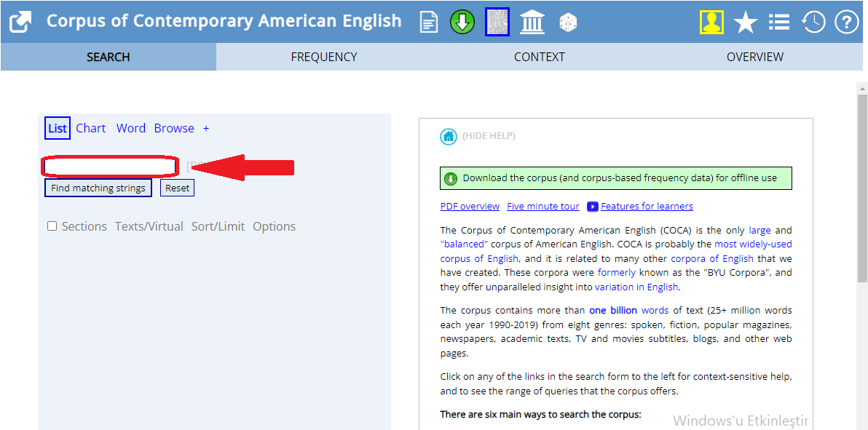Follow the "most widely-used corpus of English" link
The height and width of the screenshot is (430, 868).
coord(616,251)
